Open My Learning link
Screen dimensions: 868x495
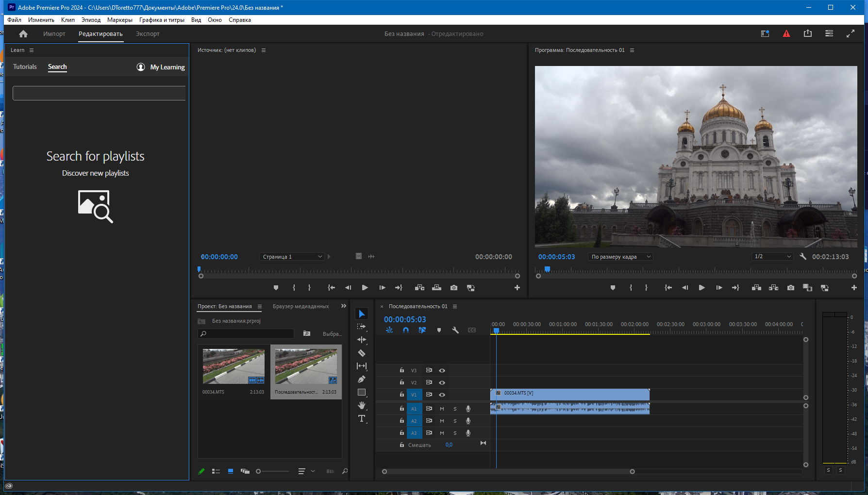click(x=167, y=67)
